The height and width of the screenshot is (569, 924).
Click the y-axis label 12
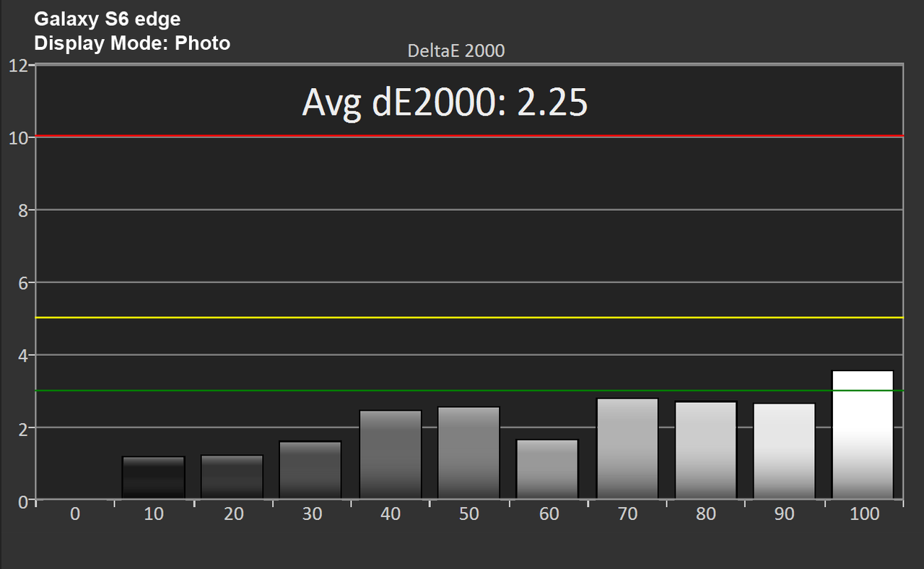[18, 65]
